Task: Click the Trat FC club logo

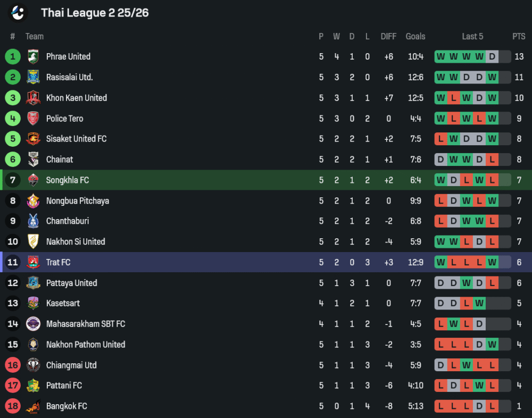Action: 33,262
